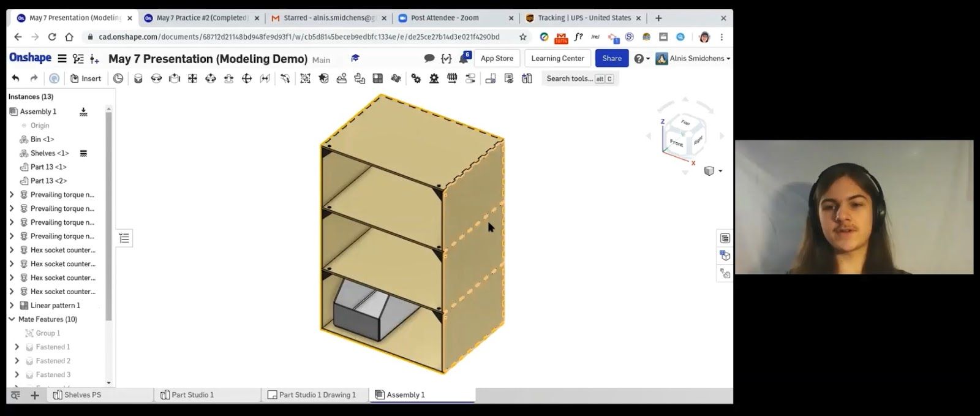Open the Onshape document hamburger menu
This screenshot has height=416, width=980.
point(62,59)
